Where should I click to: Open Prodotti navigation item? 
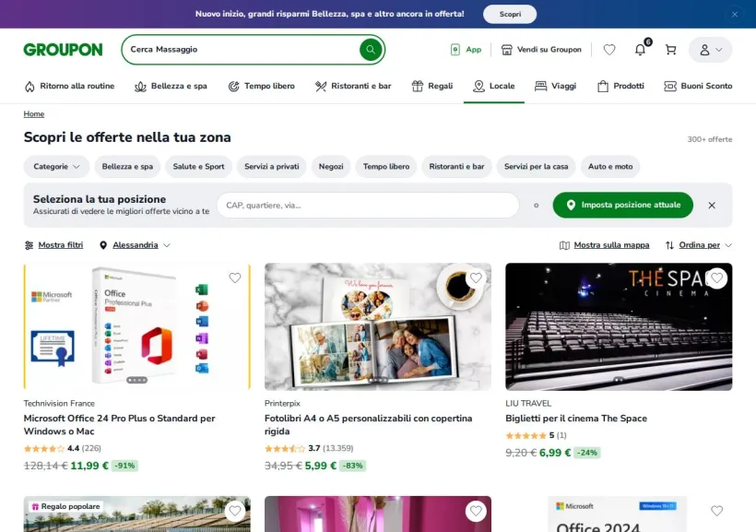[x=620, y=86]
